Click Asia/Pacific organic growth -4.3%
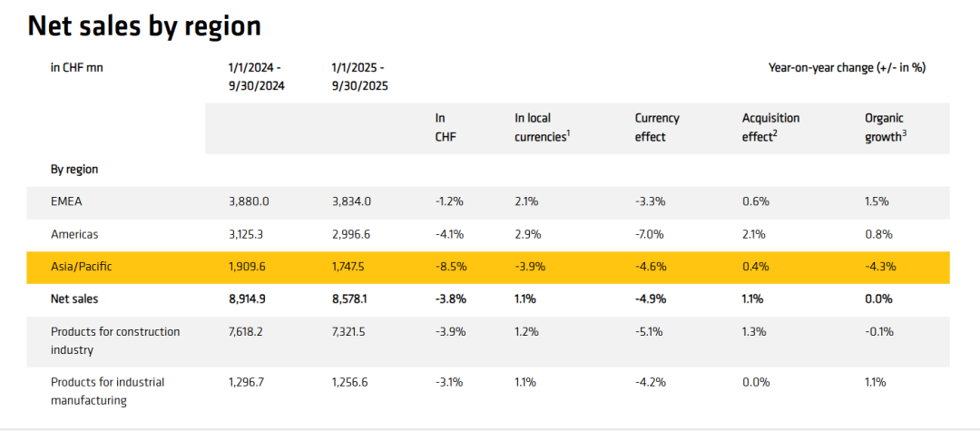Screen dimensions: 980x431 click(880, 267)
